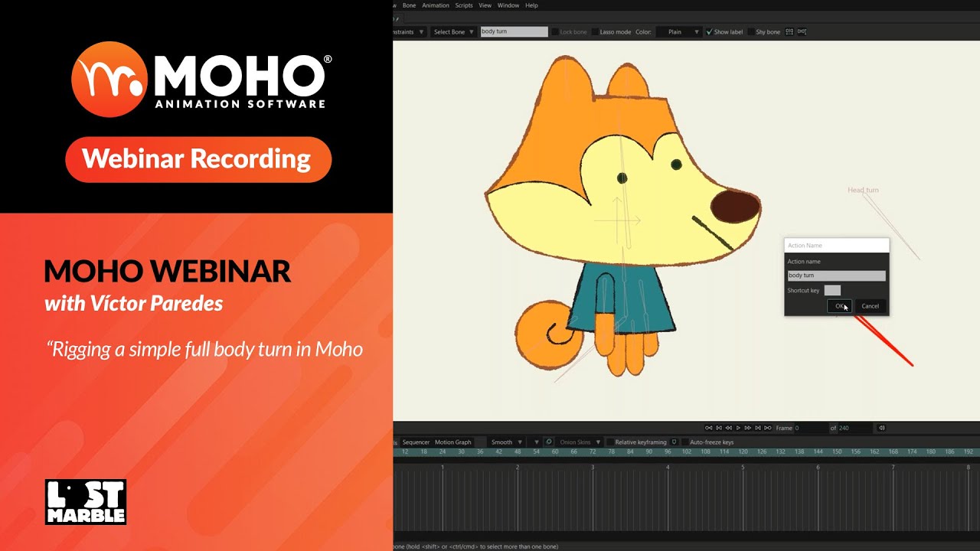This screenshot has width=980, height=551.
Task: Enable the Lasso mode checkbox
Action: (x=596, y=32)
